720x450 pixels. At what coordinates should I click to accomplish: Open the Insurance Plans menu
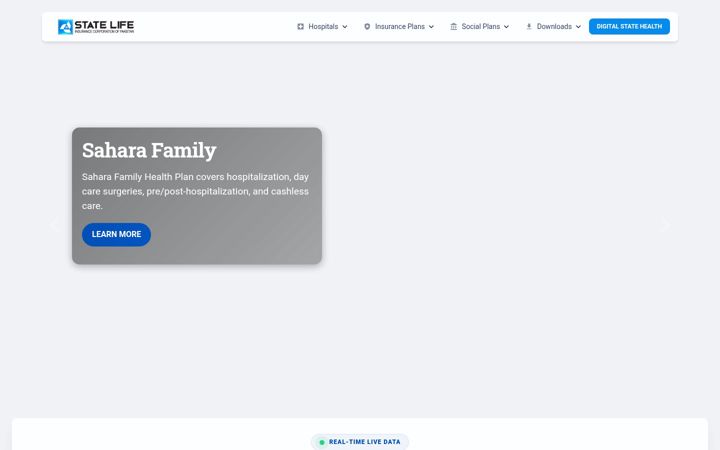pos(399,27)
